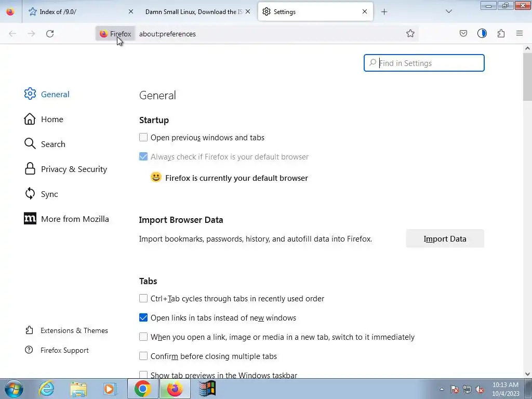Uncheck Open links in tabs instead of new windows
Viewport: 532px width, 399px height.
click(x=143, y=317)
